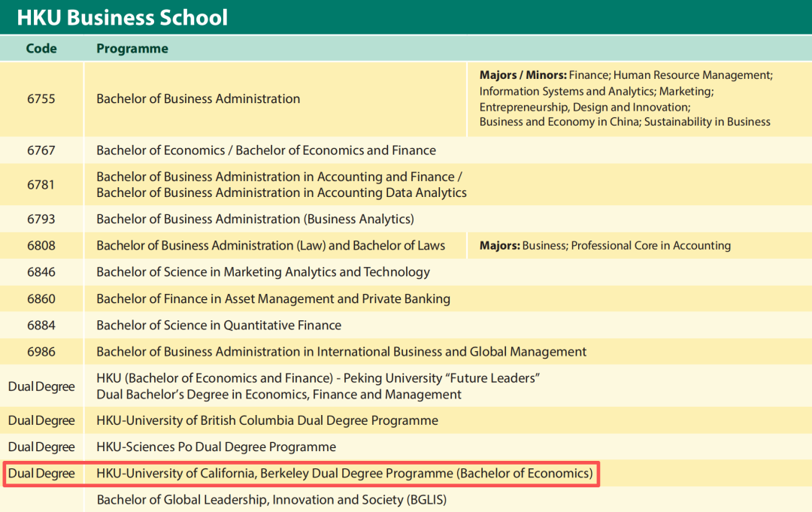Click 'Bachelor of Economics / Bachelor of Economics and Finance'
Image resolution: width=812 pixels, height=512 pixels.
tap(266, 150)
